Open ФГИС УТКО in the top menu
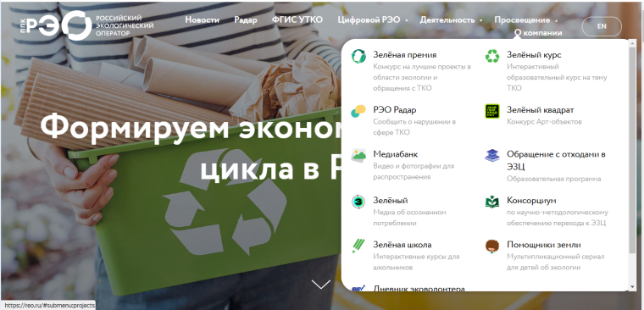 297,19
